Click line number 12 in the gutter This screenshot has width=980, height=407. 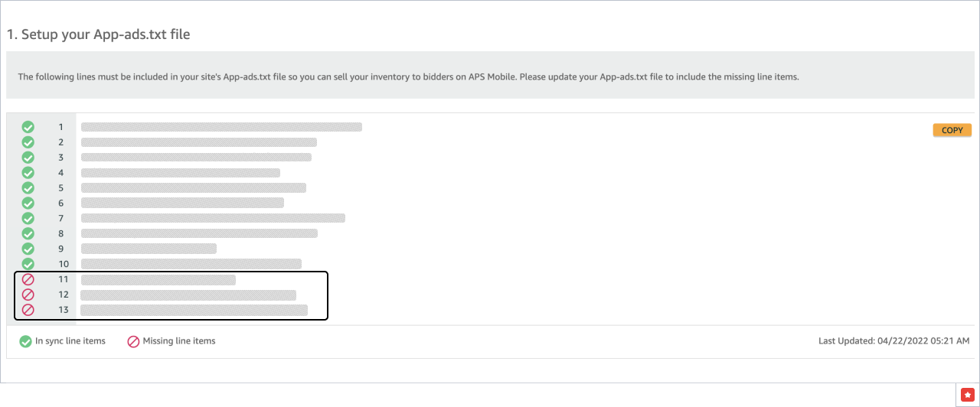(x=64, y=295)
